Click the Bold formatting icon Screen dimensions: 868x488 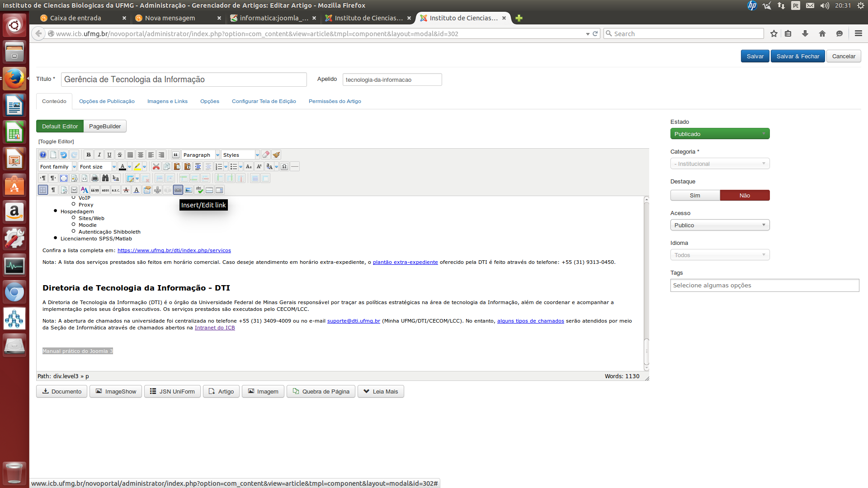click(x=89, y=155)
